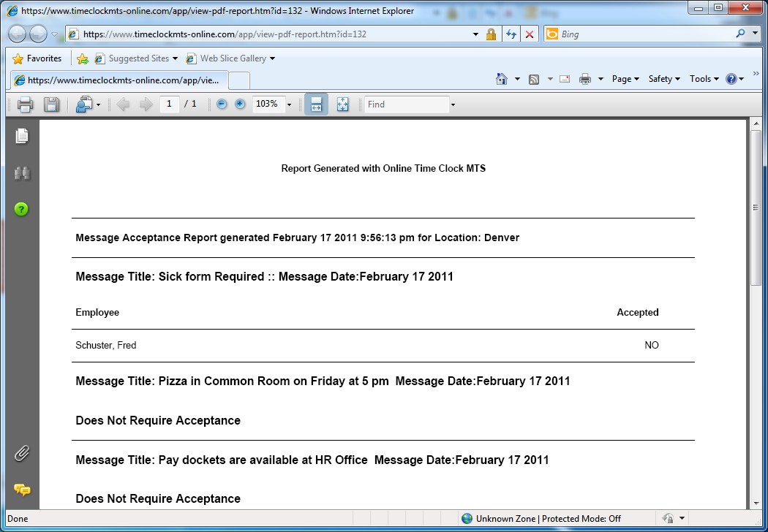The height and width of the screenshot is (532, 768).
Task: Open the binoculars search panel
Action: 21,172
